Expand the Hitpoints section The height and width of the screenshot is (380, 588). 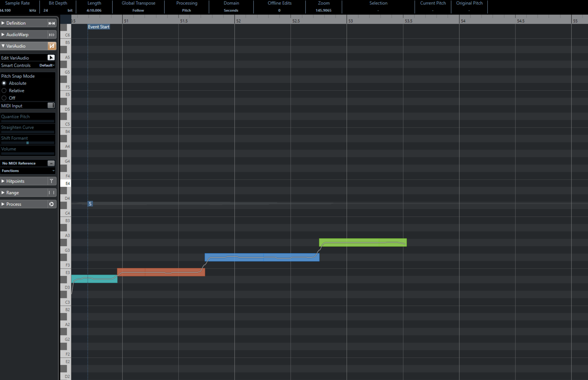[3, 181]
